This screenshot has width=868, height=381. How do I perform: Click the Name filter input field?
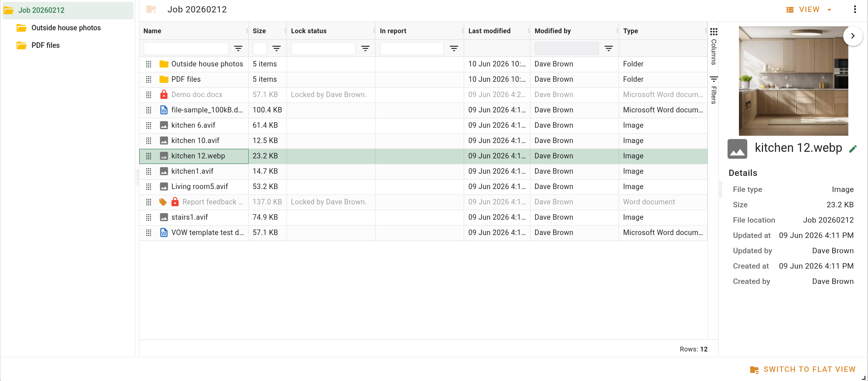[186, 48]
